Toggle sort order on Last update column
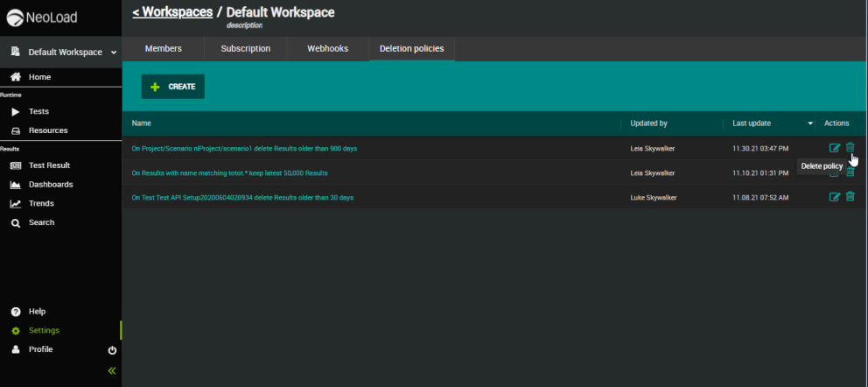 coord(810,123)
